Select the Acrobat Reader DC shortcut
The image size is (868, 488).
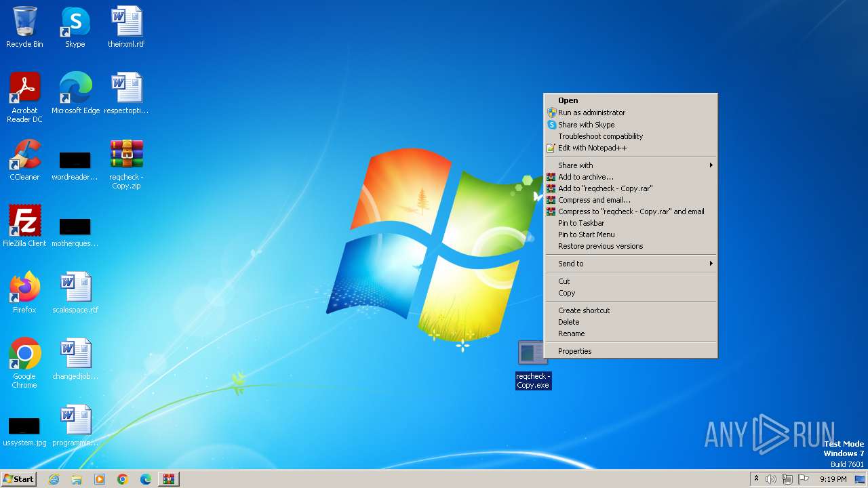[24, 97]
